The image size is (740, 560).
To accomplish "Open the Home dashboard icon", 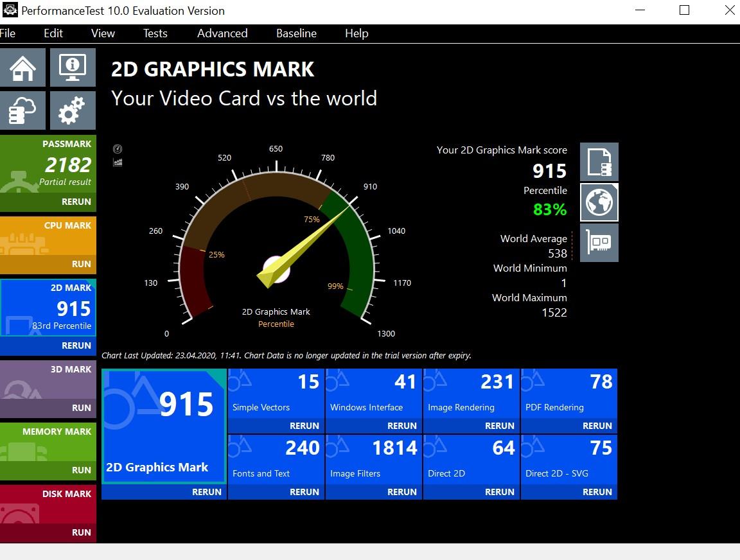I will click(22, 67).
